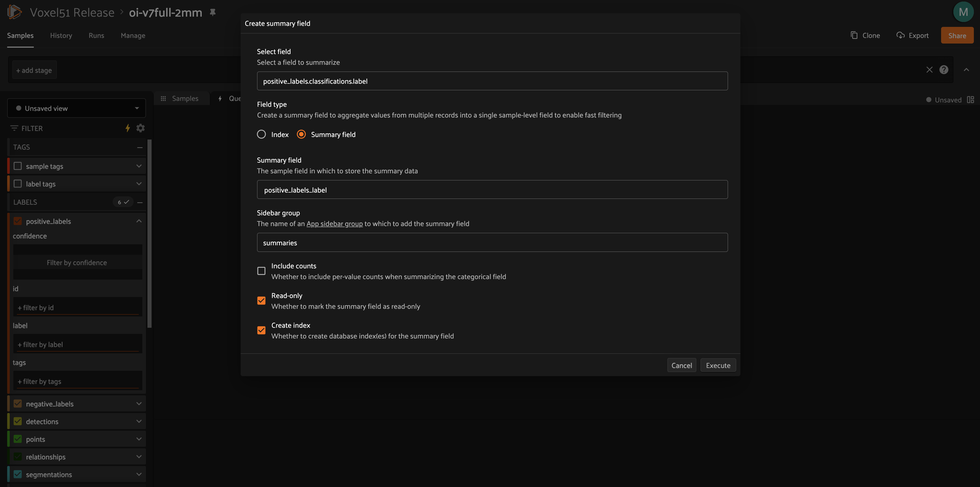Collapse the view bar with the caret icon
This screenshot has width=980, height=487.
click(966, 70)
